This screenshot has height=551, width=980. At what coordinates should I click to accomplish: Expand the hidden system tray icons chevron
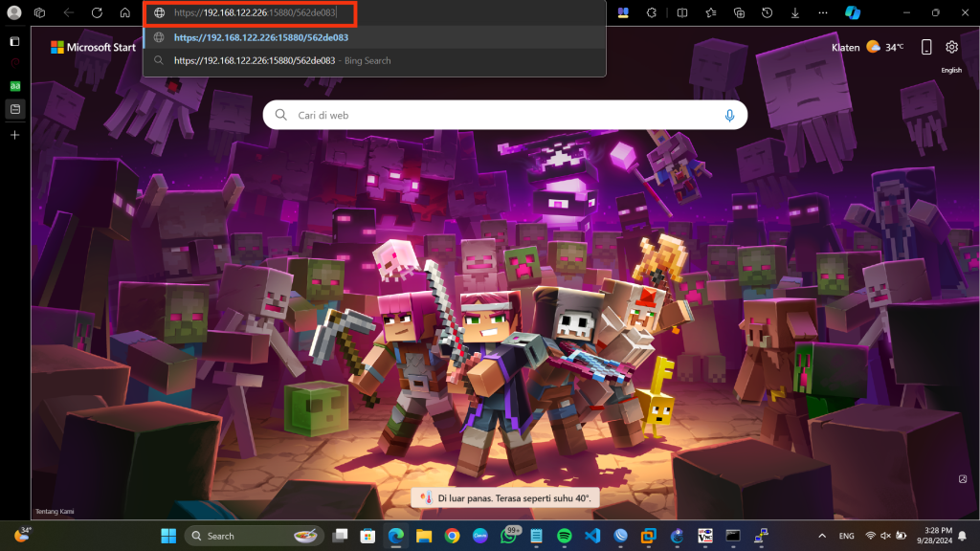click(x=821, y=536)
